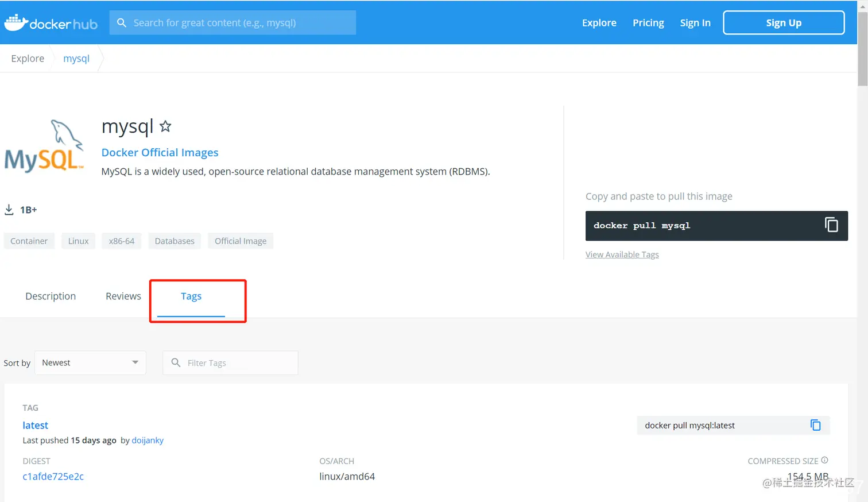The height and width of the screenshot is (502, 868).
Task: Click the x86-64 category chip
Action: point(122,241)
